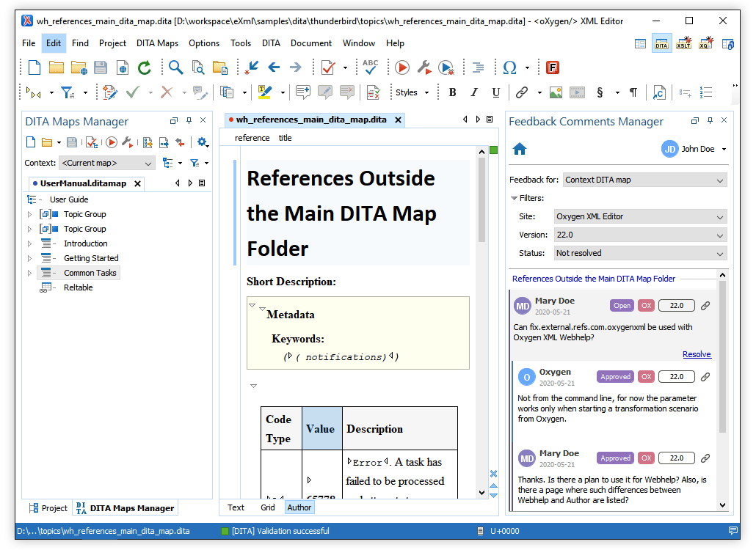Click the Apply Transformation Scenario play icon
The width and height of the screenshot is (756, 550).
(x=401, y=67)
